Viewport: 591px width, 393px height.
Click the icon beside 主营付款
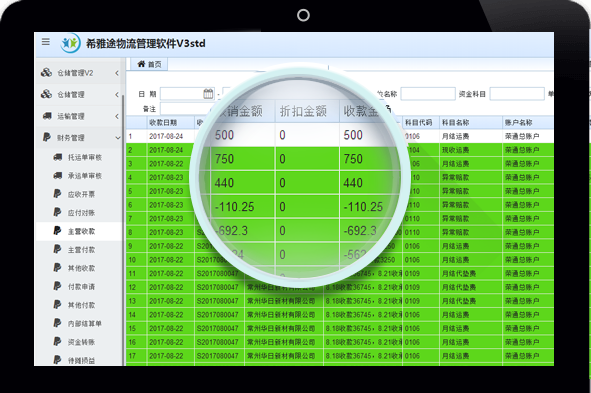point(57,249)
